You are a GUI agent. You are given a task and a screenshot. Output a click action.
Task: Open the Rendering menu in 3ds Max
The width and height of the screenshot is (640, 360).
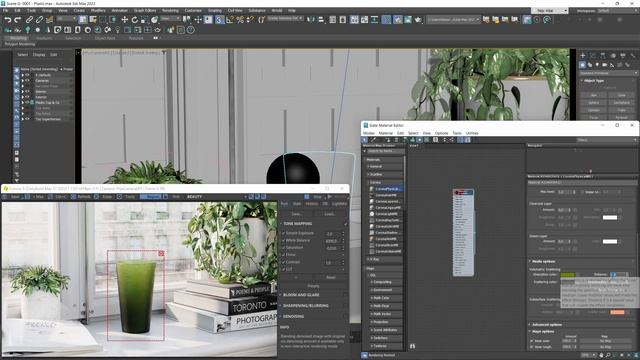[x=170, y=10]
